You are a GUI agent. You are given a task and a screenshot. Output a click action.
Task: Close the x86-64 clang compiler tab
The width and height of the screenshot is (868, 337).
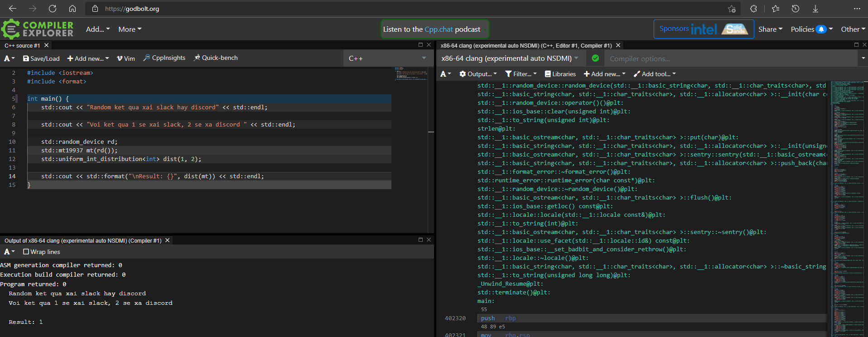[618, 45]
